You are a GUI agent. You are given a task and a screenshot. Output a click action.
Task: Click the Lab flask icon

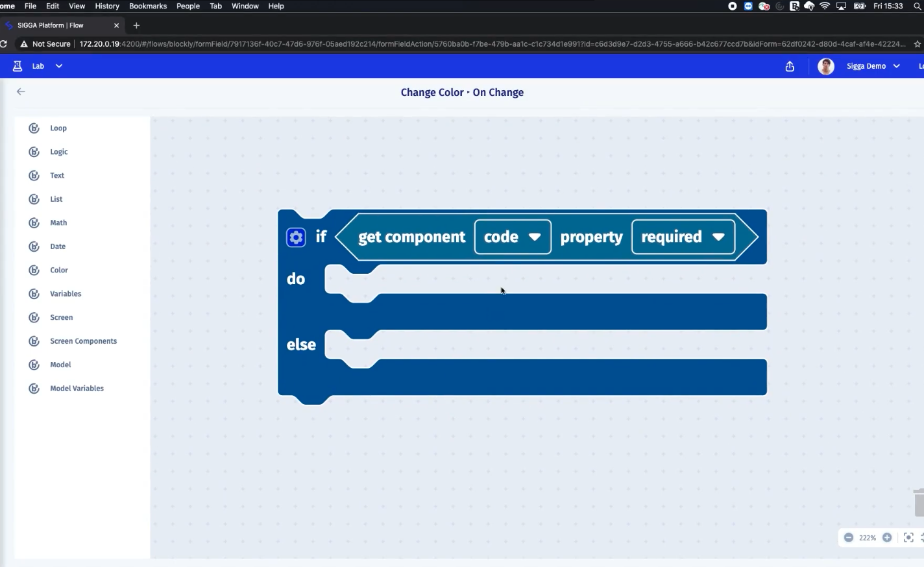(x=18, y=66)
